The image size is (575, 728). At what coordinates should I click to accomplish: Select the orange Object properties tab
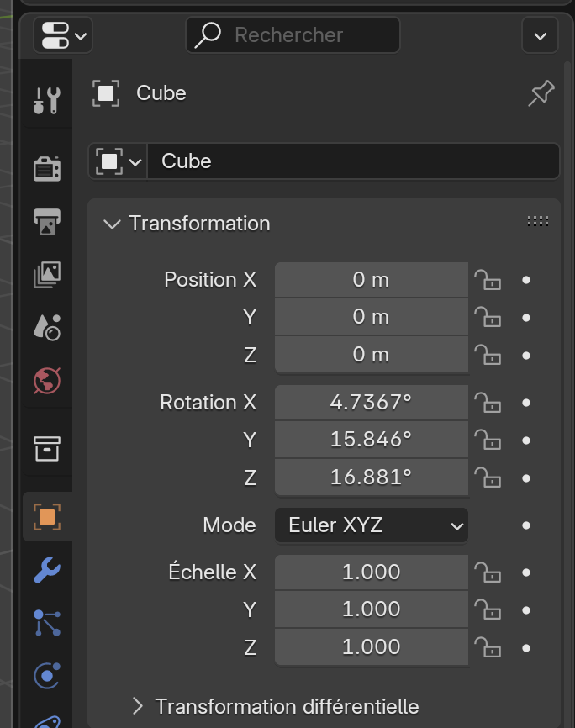pos(47,516)
